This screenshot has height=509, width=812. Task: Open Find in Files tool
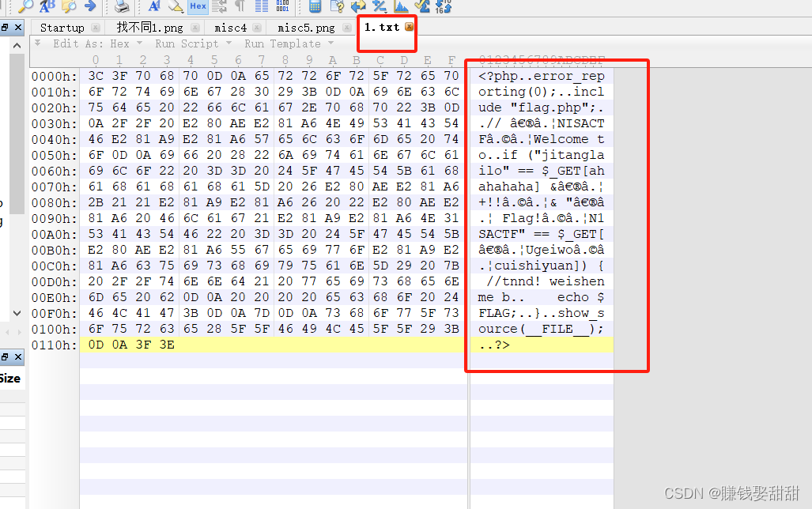(x=69, y=6)
